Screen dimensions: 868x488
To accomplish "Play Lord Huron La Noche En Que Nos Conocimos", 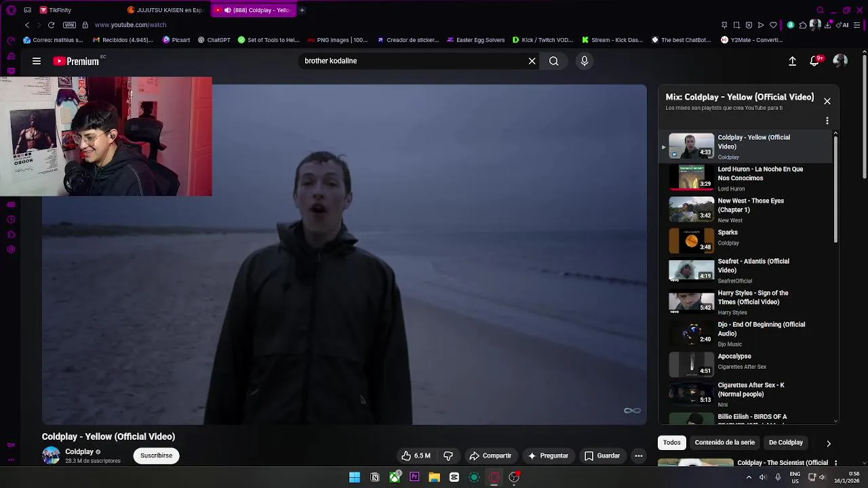I will [746, 178].
